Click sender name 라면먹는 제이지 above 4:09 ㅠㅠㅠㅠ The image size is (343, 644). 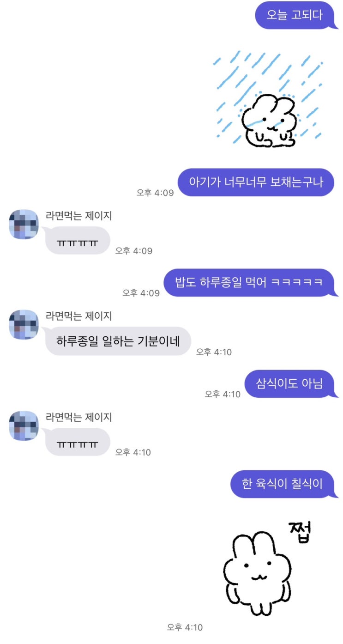(x=79, y=215)
